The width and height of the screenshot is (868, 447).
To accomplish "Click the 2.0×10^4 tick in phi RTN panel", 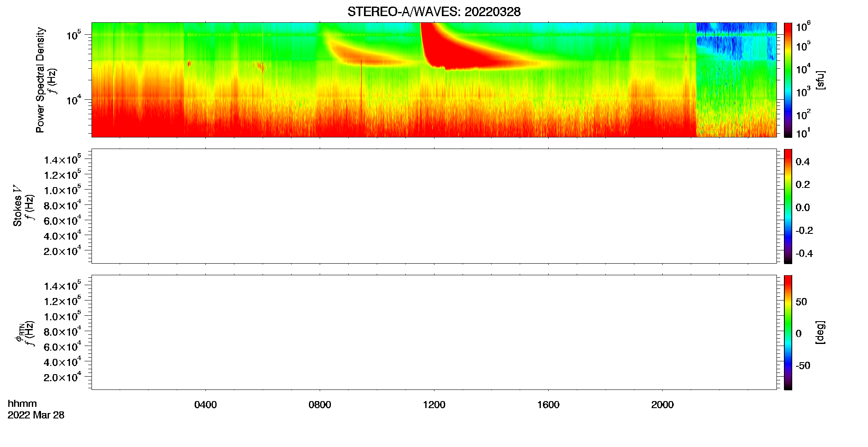I will point(62,377).
